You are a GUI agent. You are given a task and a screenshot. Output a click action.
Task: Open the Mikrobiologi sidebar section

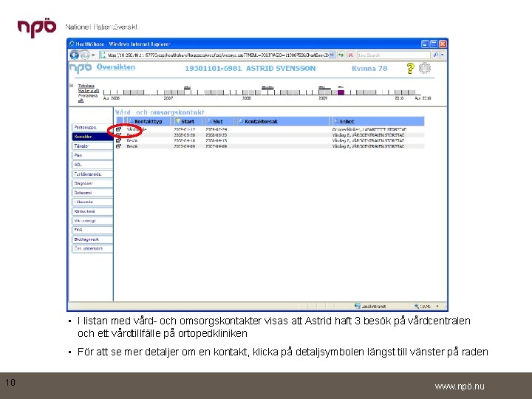92,220
